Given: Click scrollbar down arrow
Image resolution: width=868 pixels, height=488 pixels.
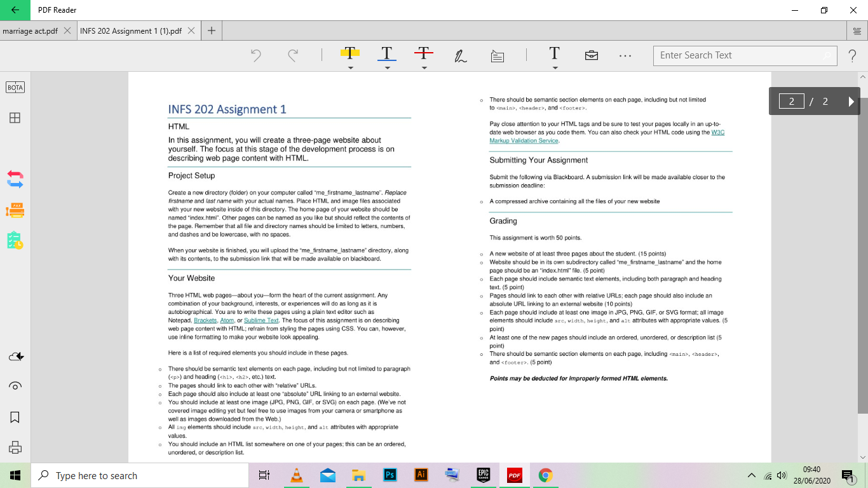Looking at the screenshot, I should point(862,457).
